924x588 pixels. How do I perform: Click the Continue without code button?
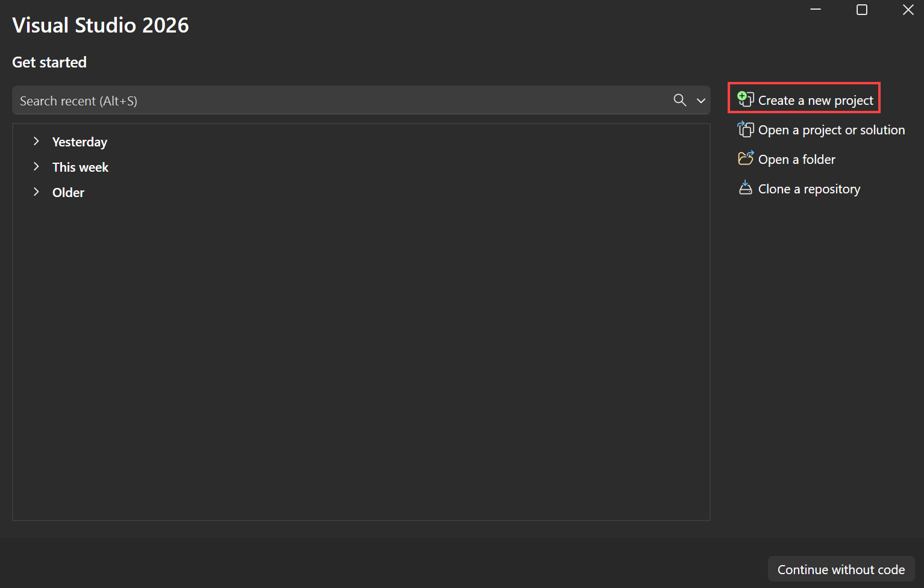tap(841, 569)
